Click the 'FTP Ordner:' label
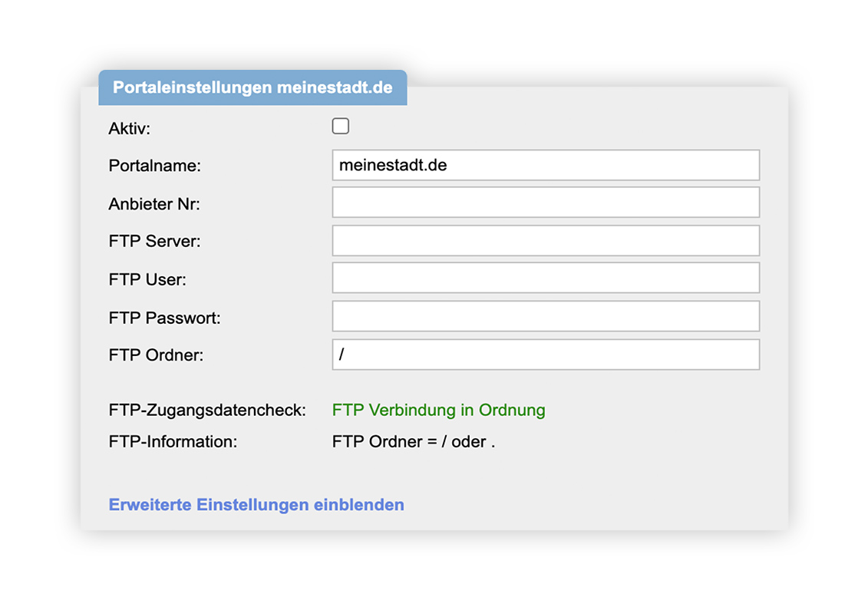The width and height of the screenshot is (868, 600). (x=156, y=355)
